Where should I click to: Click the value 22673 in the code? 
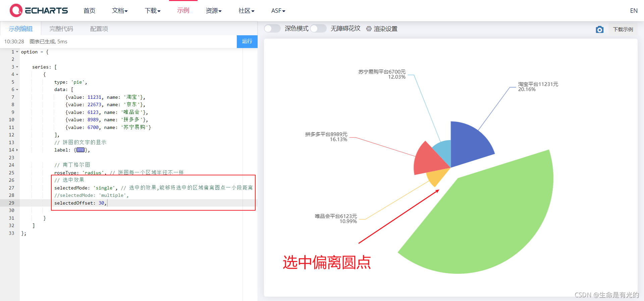[94, 104]
